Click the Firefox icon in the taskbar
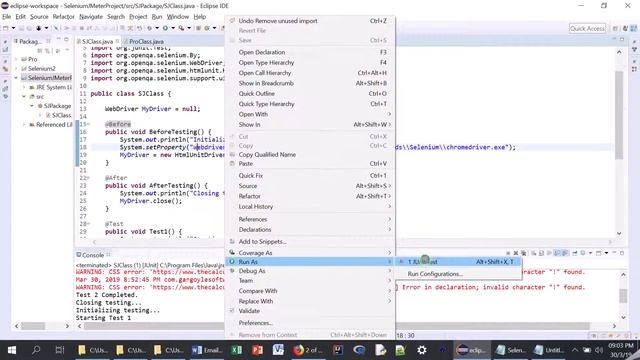Screen dimensions: 640x360 point(298,350)
